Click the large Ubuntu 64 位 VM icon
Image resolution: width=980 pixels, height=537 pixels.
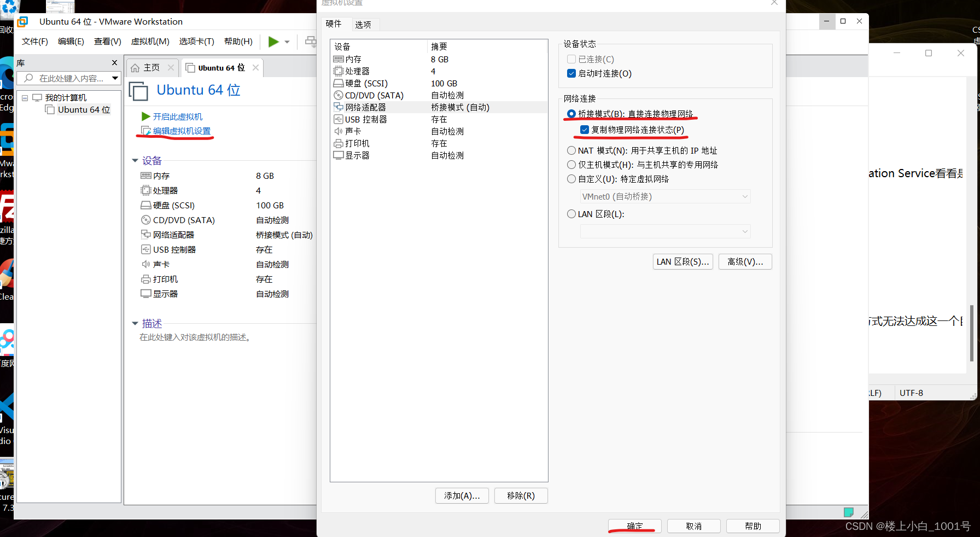point(138,91)
